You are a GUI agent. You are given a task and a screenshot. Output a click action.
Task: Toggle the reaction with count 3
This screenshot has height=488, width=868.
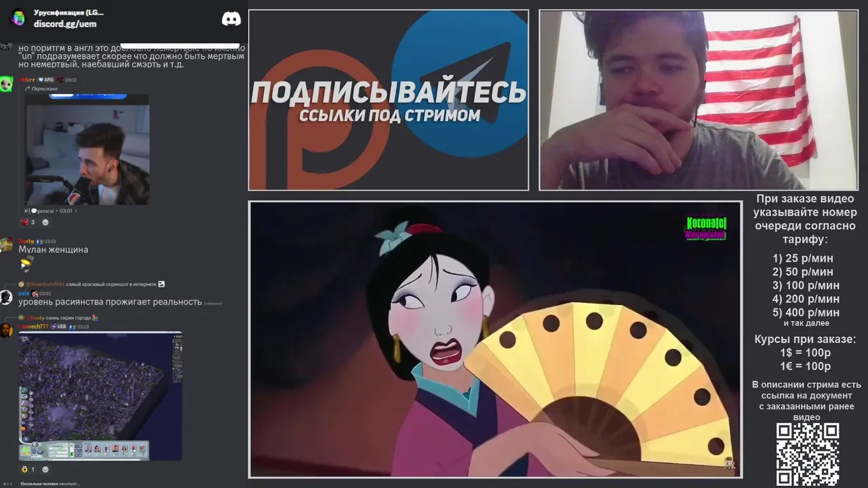click(x=28, y=222)
